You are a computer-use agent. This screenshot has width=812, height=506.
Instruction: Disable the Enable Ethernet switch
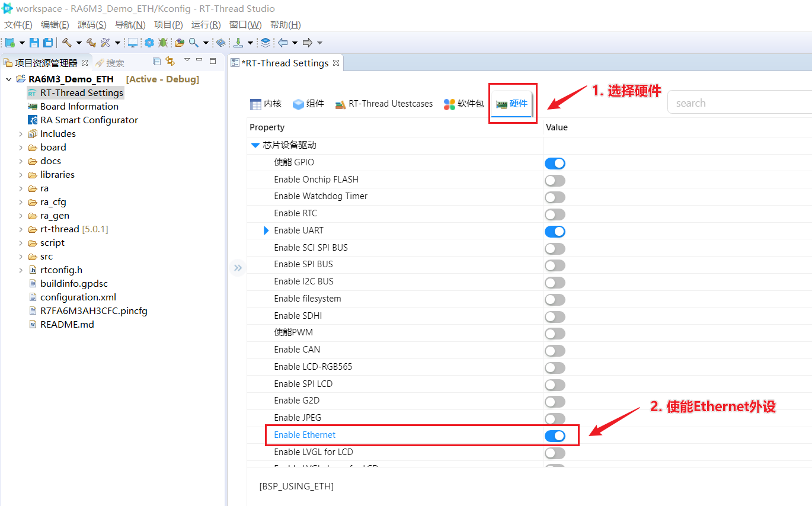555,436
